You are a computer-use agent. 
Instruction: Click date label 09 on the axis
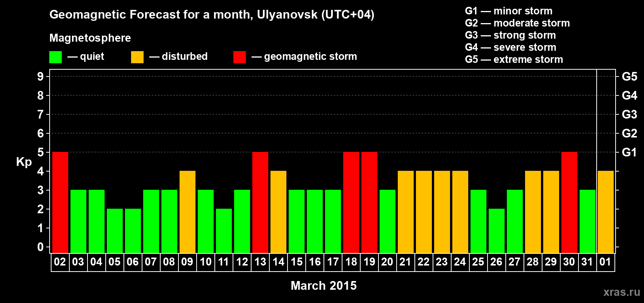coord(187,262)
